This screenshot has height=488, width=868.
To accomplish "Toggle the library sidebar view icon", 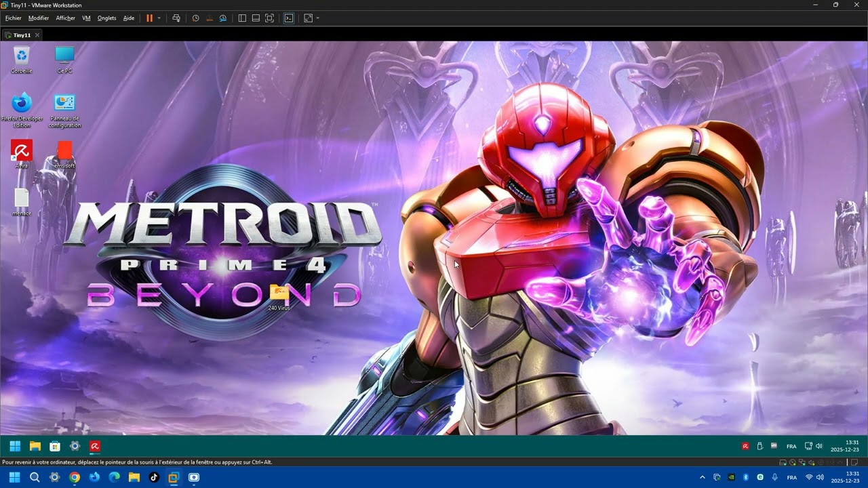I will tap(242, 18).
